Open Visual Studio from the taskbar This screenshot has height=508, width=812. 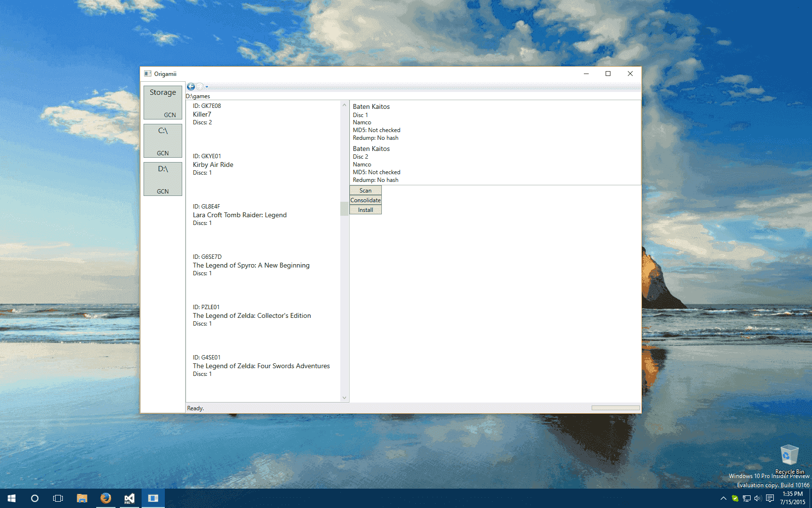[x=129, y=498]
